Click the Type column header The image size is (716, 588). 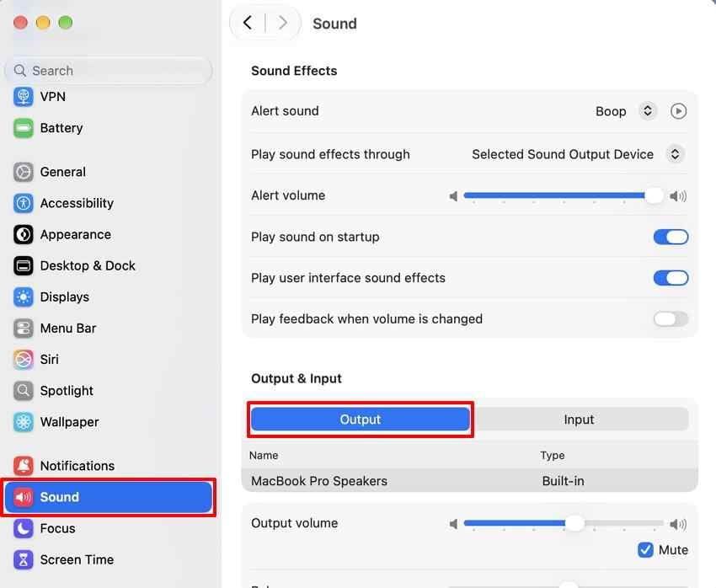[x=552, y=455]
